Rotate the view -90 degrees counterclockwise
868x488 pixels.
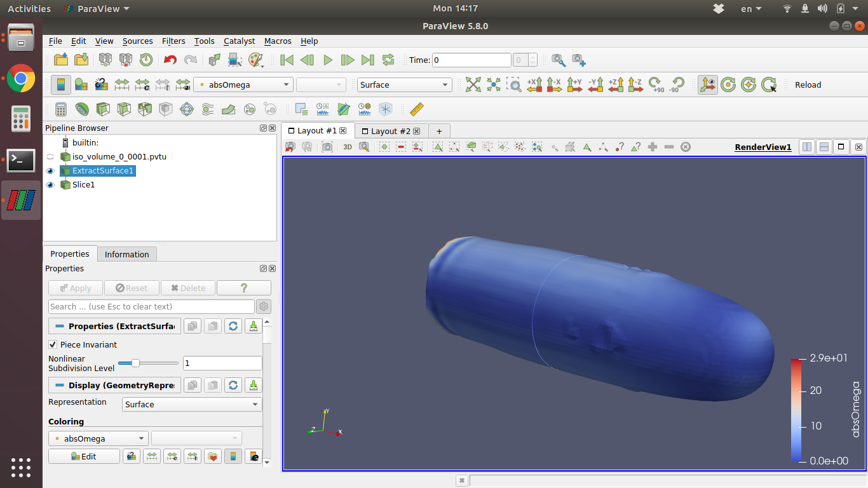pos(677,85)
